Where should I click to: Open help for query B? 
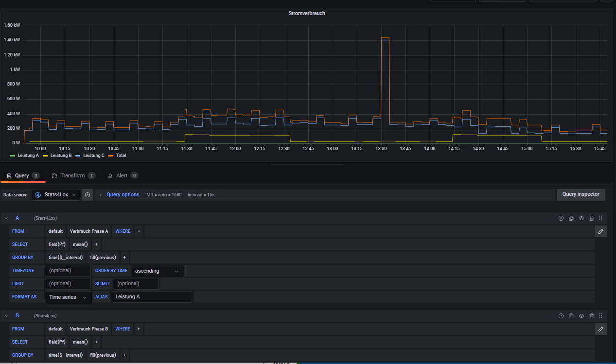point(561,316)
